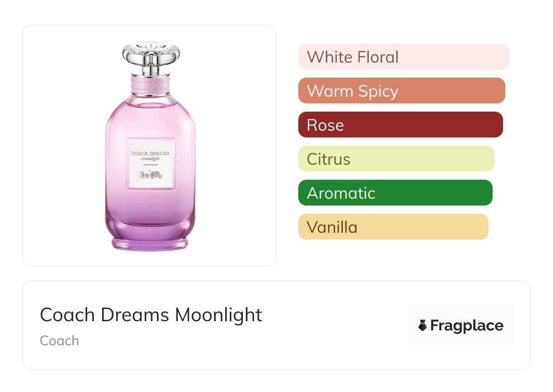Open the perfume bottle image
Viewport: 553px width, 392px height.
pos(151,146)
